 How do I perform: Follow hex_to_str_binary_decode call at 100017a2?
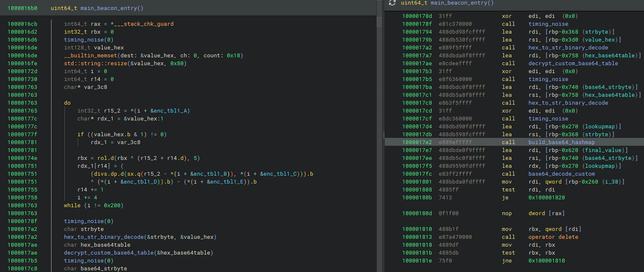tap(568, 48)
